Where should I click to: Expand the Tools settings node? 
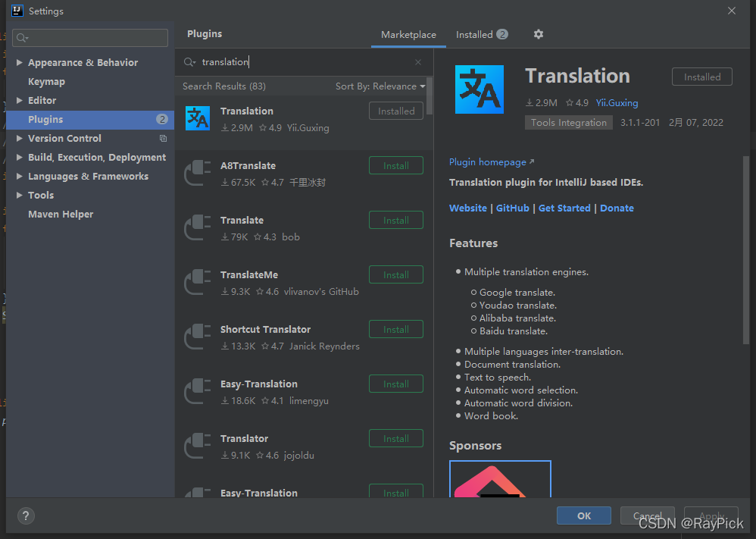coord(19,195)
